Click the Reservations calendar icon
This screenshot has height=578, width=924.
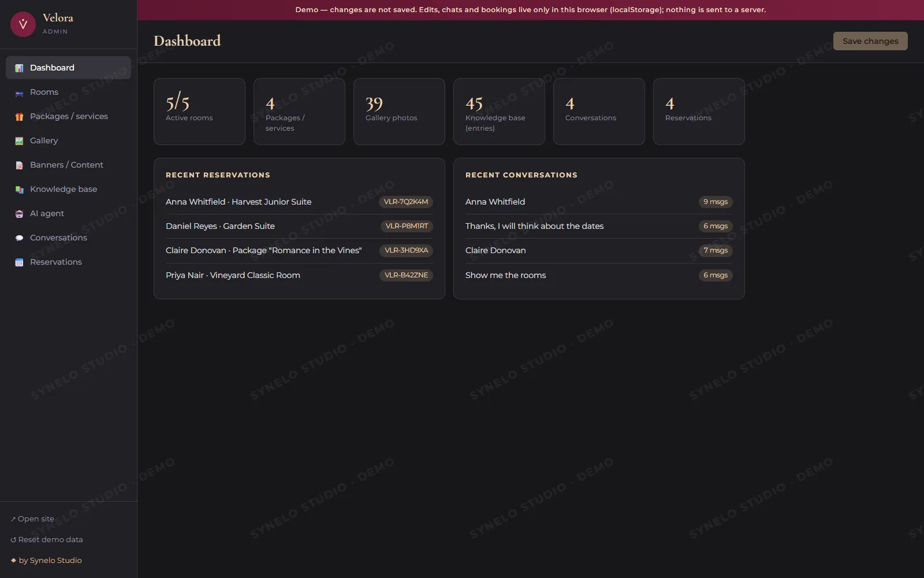click(19, 262)
